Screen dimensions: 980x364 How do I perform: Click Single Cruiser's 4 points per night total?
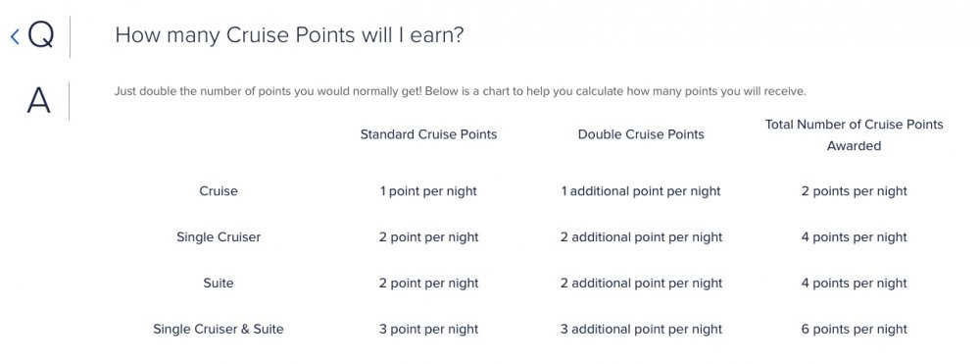tap(854, 237)
